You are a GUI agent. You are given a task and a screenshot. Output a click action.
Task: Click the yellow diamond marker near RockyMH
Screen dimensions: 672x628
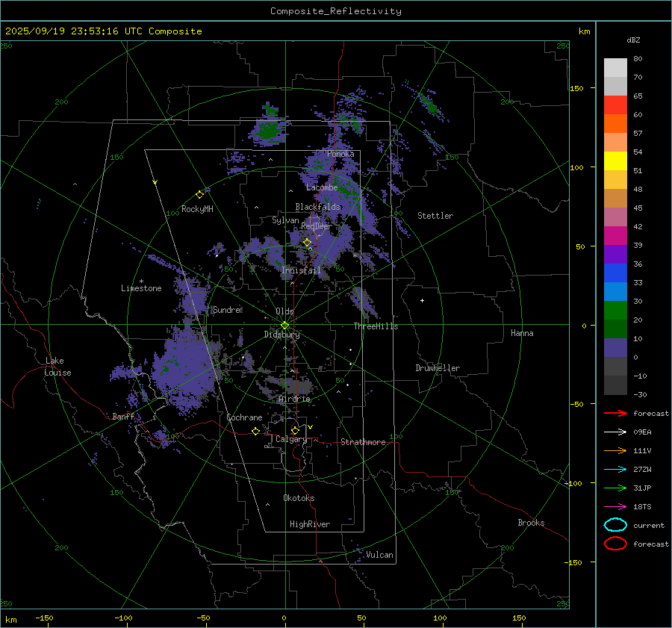[x=199, y=194]
